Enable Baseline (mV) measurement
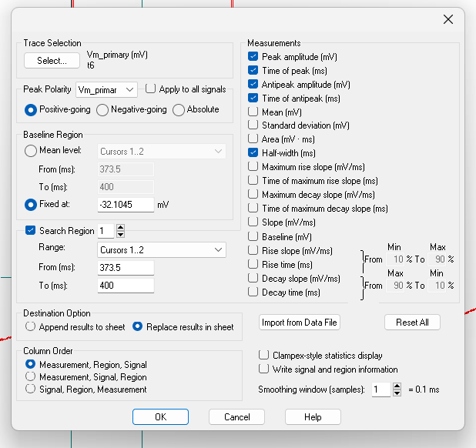 coord(253,236)
